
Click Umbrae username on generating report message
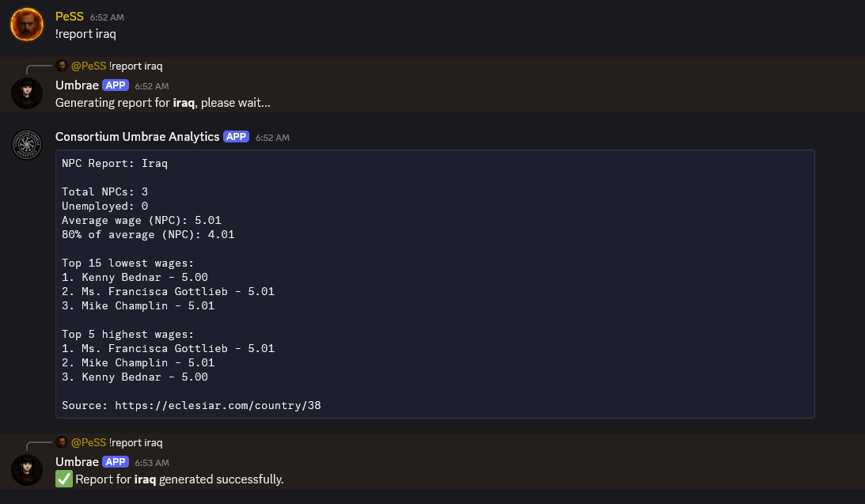tap(77, 85)
